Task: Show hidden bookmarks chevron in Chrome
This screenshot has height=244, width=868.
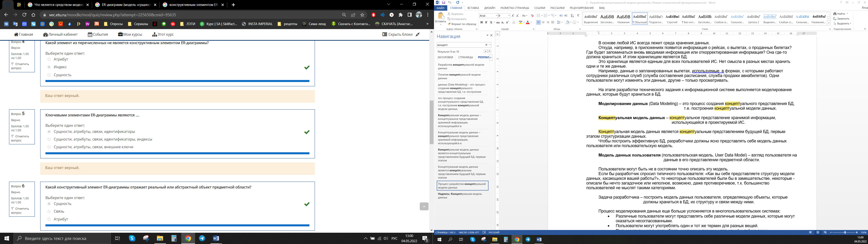Action: click(x=427, y=24)
